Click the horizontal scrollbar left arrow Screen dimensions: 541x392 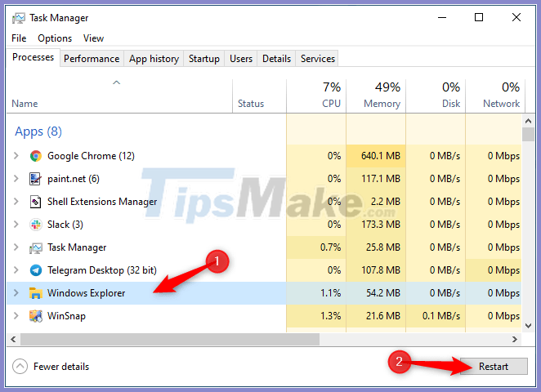coord(13,339)
